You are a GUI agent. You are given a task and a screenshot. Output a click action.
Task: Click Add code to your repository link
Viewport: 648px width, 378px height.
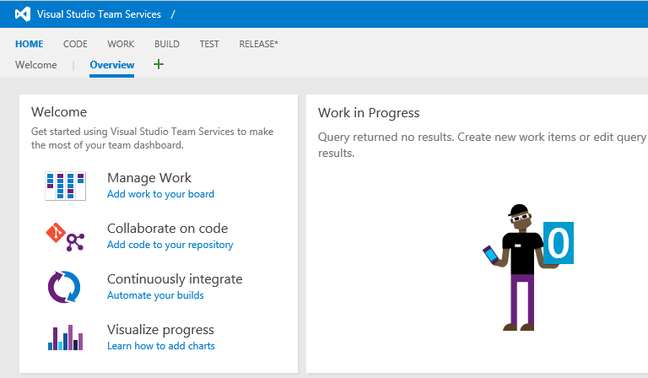tap(170, 245)
